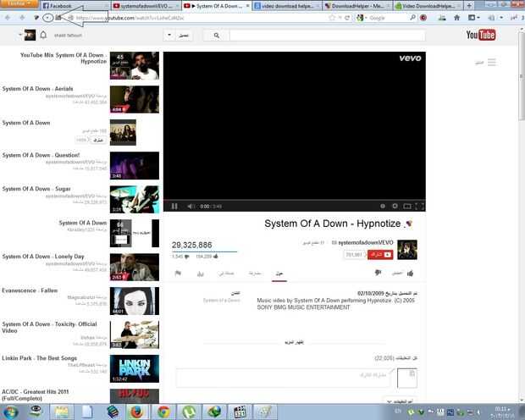Click the YouTube logo
The height and width of the screenshot is (420, 525).
481,35
